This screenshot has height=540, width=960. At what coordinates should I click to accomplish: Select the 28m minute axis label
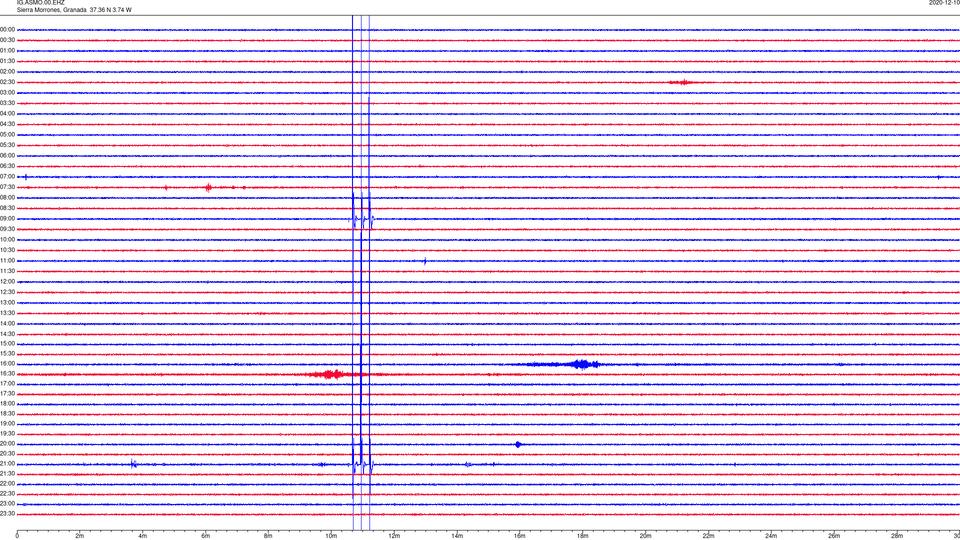(x=897, y=536)
